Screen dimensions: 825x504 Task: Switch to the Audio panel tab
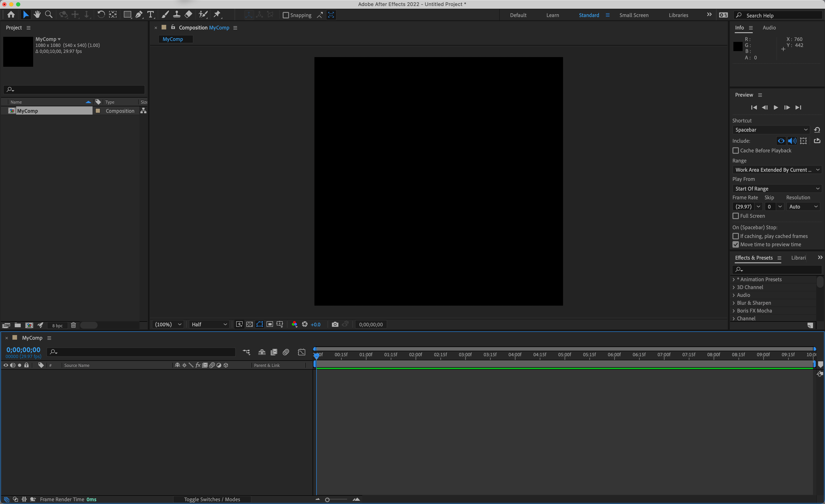point(769,28)
